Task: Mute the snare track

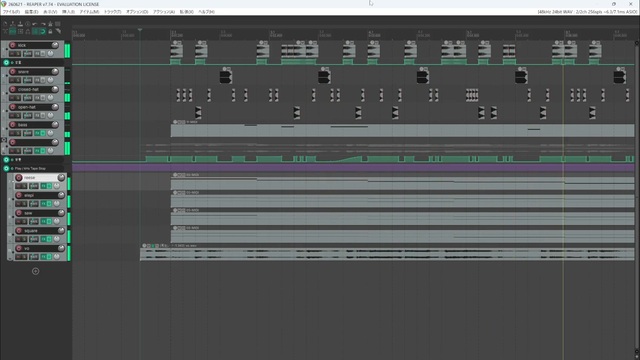Action: pos(12,80)
